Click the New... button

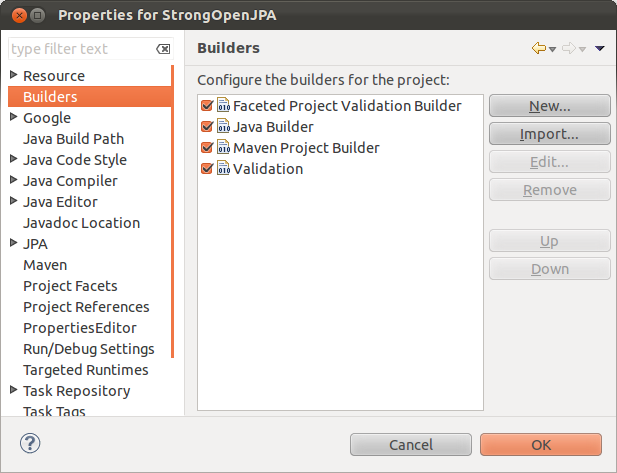coord(549,106)
